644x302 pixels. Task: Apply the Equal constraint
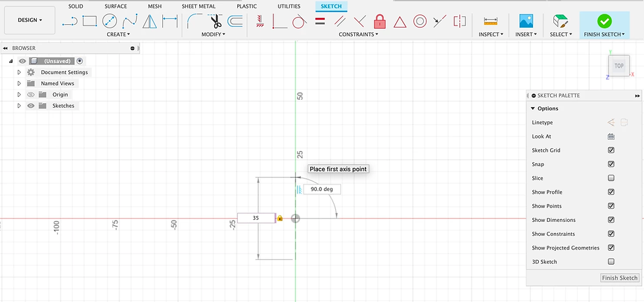click(x=320, y=21)
